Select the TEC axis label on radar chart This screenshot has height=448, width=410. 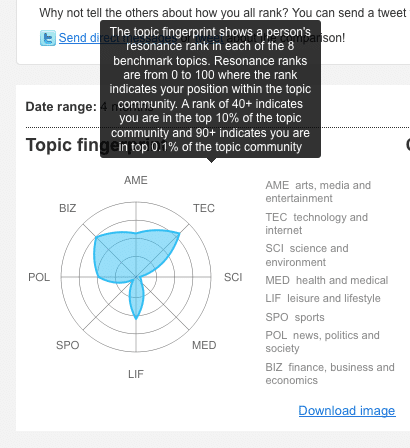[x=204, y=208]
